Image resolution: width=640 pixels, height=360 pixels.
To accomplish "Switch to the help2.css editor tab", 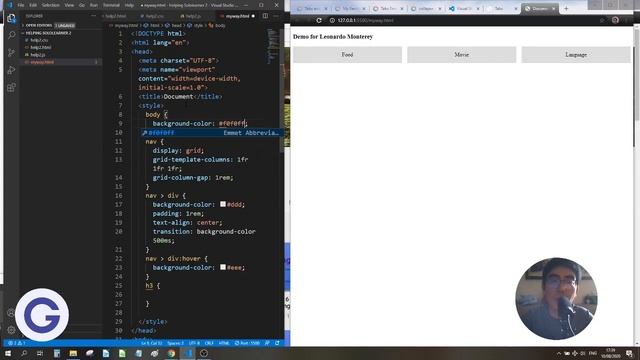I will 155,16.
